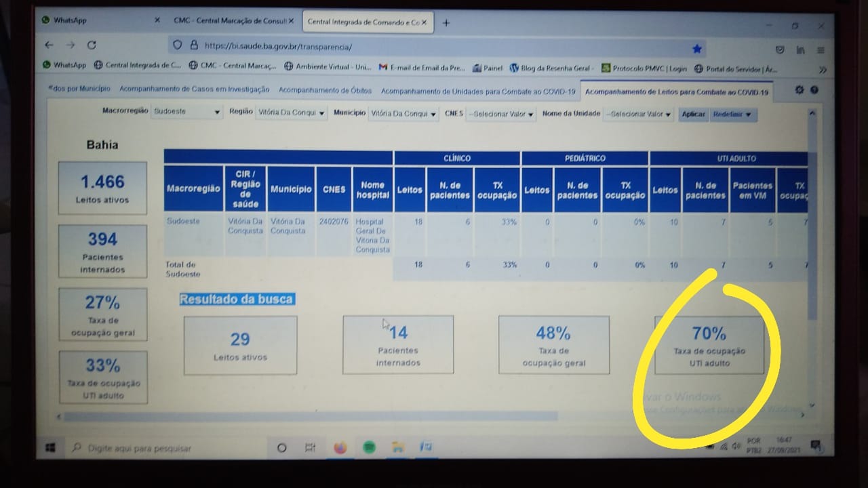The height and width of the screenshot is (488, 868).
Task: Open File Explorer on the taskbar
Action: tap(397, 447)
